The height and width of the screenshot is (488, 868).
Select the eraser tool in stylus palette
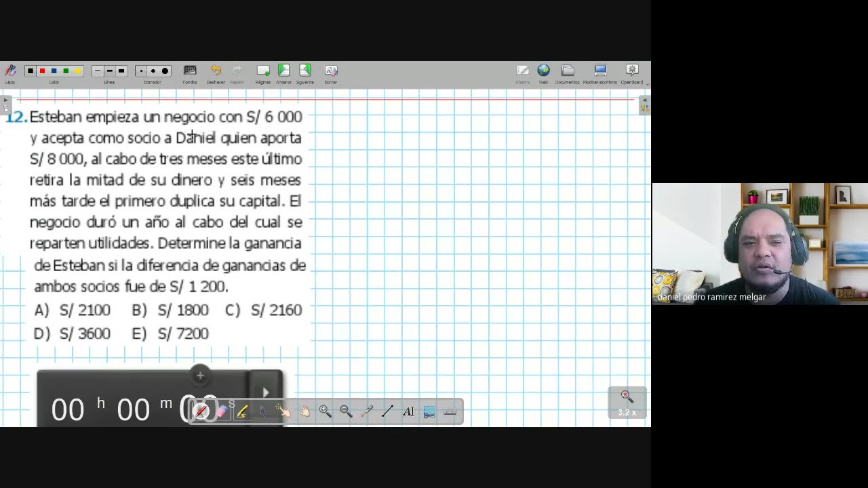coord(222,411)
